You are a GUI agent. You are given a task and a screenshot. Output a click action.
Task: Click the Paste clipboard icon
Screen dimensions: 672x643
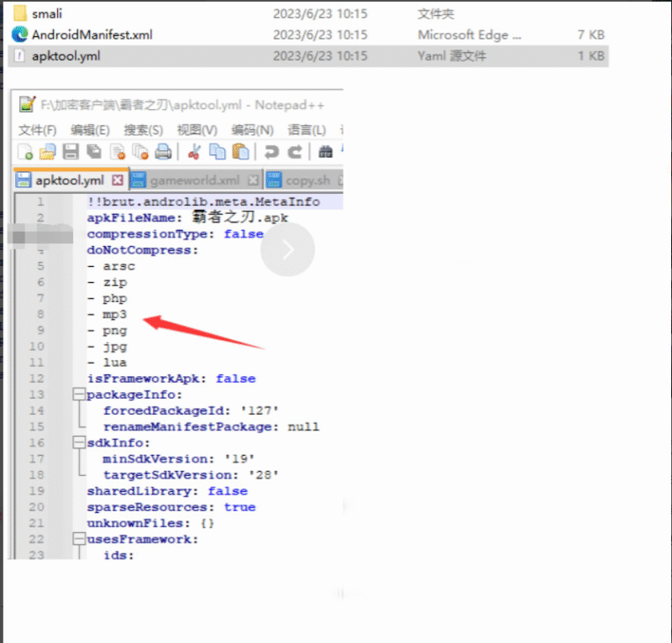(x=241, y=152)
